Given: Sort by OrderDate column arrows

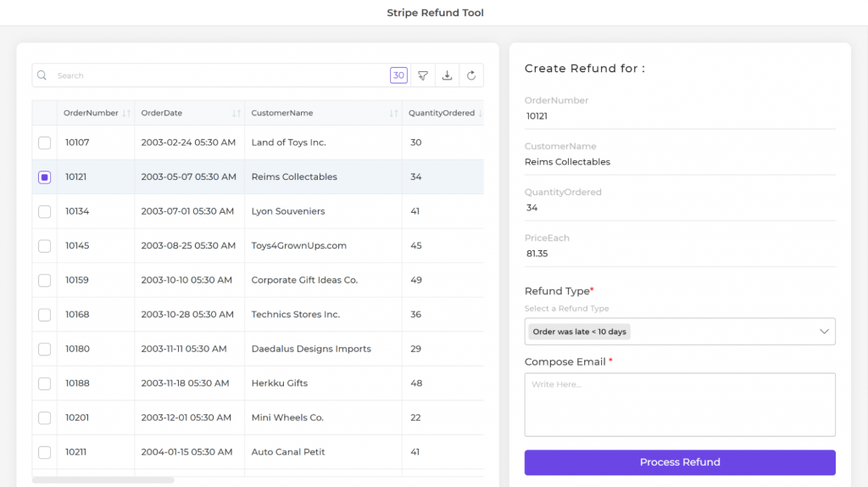Looking at the screenshot, I should 236,114.
